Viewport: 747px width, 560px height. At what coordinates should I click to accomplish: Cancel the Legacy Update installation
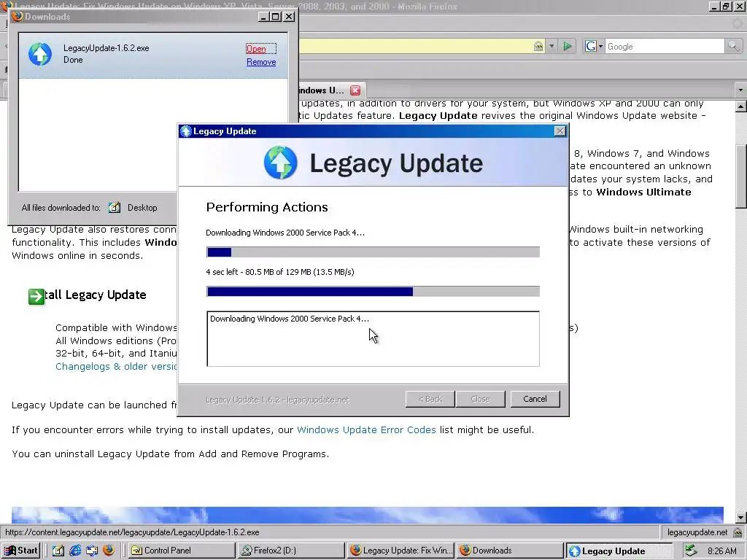click(x=535, y=399)
